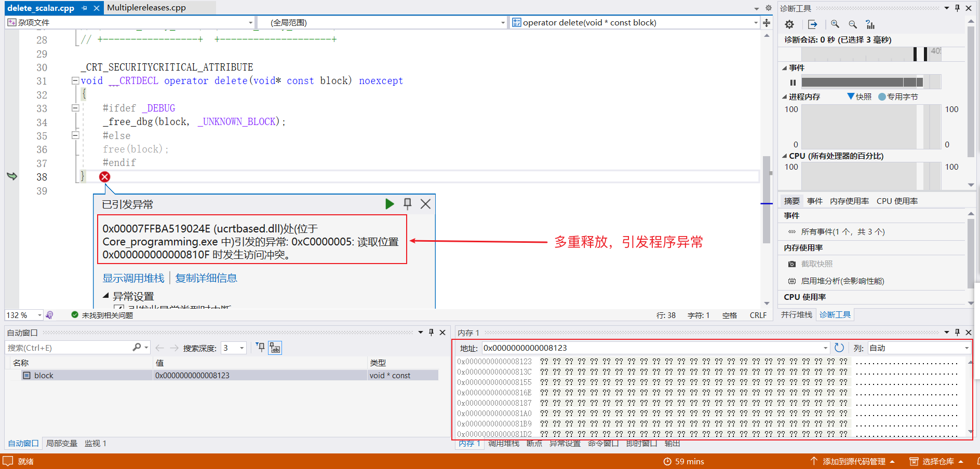This screenshot has height=469, width=980.
Task: Click the red exception error icon on line 38
Action: click(104, 177)
